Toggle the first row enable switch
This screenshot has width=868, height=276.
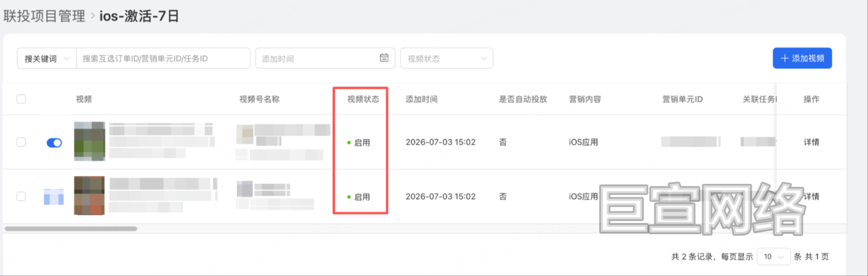pyautogui.click(x=54, y=143)
